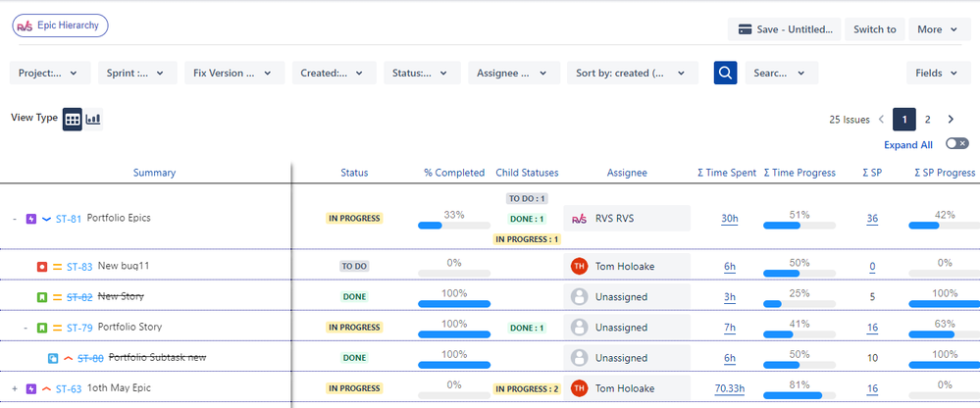Click the TO DO : 1 child status badge
Viewport: 980px width, 408px height.
point(527,199)
